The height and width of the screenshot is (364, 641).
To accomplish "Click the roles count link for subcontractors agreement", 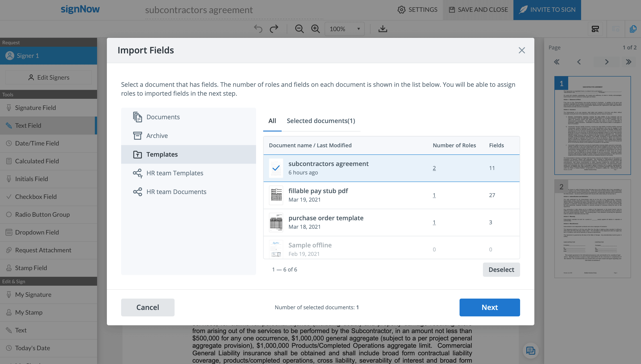I will click(x=434, y=168).
